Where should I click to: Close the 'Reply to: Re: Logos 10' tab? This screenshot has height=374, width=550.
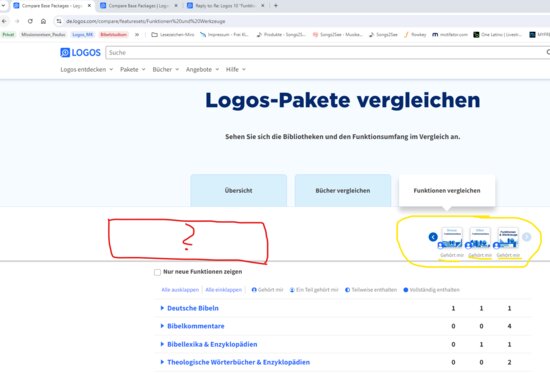point(263,6)
